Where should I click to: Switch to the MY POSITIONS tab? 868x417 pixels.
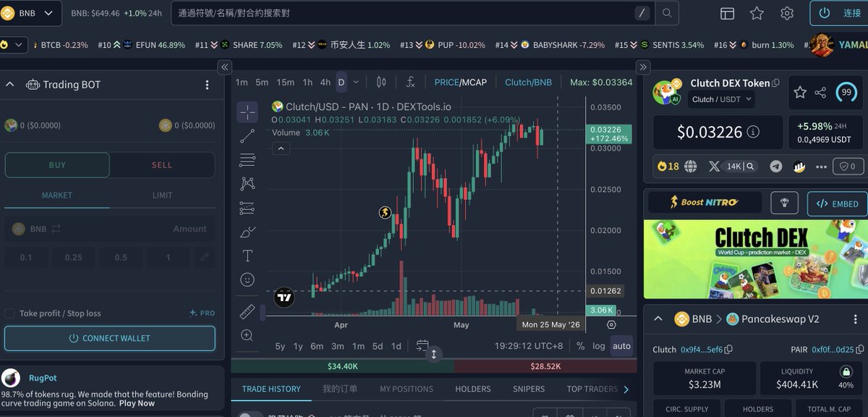tap(407, 389)
